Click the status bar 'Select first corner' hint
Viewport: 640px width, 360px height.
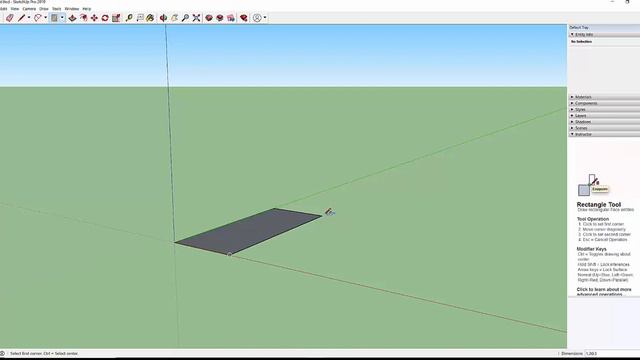point(44,353)
